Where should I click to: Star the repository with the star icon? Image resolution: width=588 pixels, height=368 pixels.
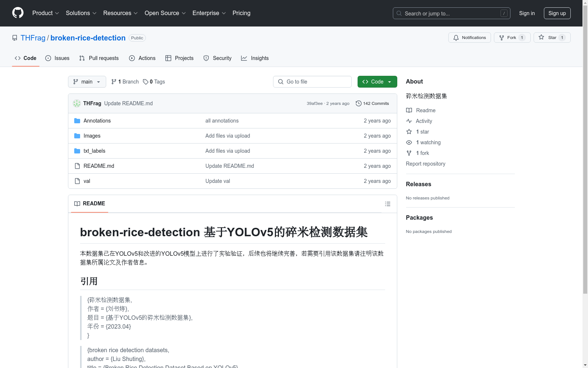[x=541, y=37]
